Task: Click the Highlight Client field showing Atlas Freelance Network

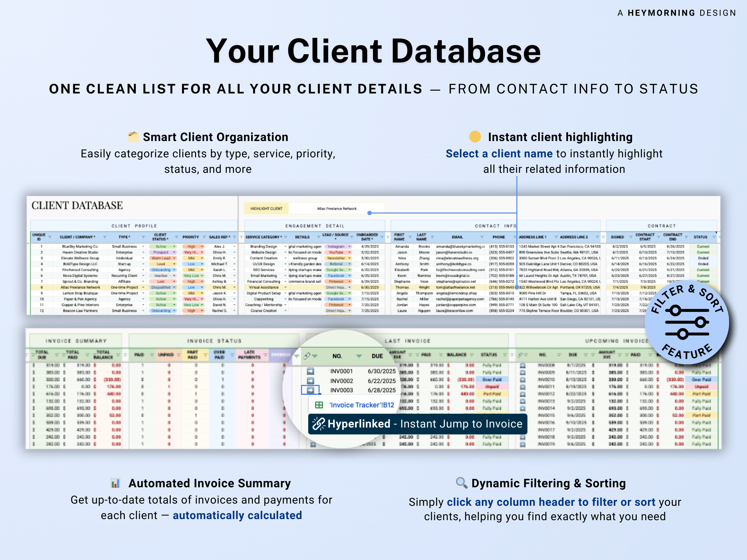Action: pos(337,209)
